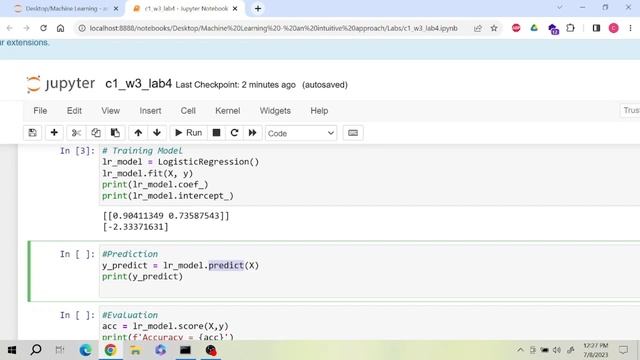Open the terminal window from taskbar

[185, 350]
